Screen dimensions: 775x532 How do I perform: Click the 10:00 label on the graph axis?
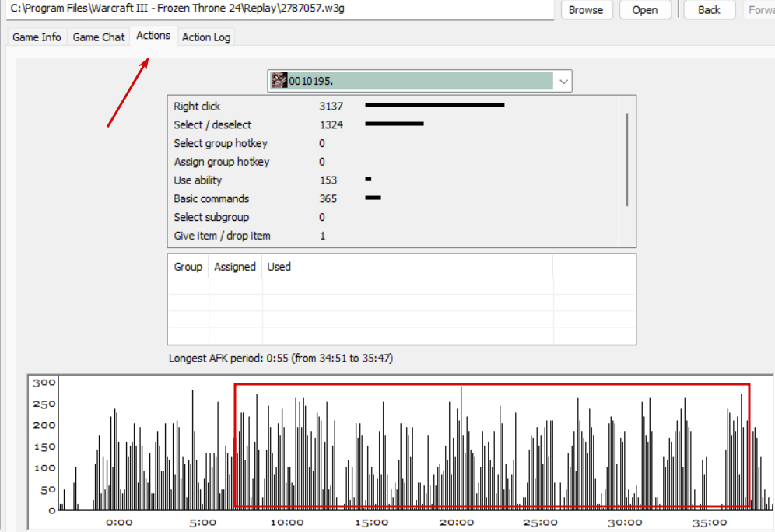click(287, 523)
